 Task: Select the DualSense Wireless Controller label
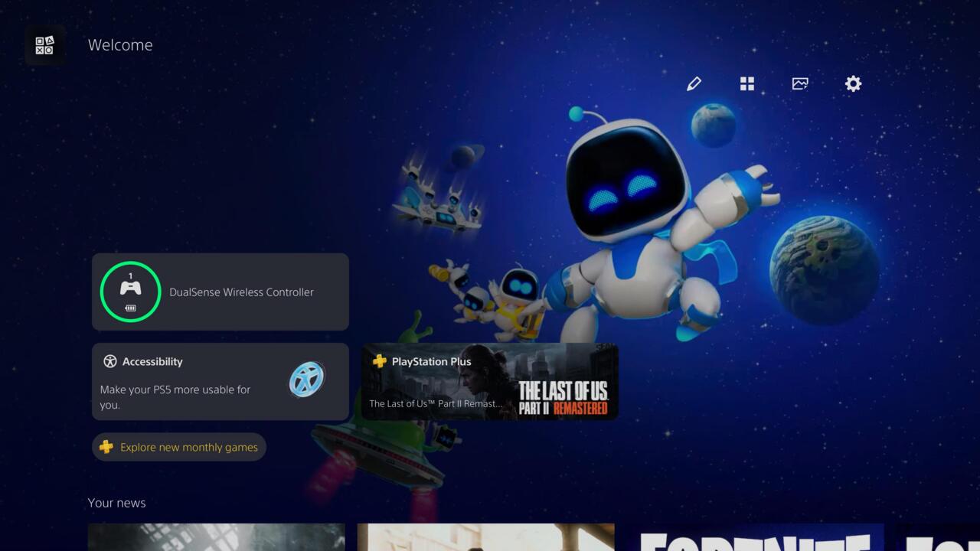pos(241,292)
